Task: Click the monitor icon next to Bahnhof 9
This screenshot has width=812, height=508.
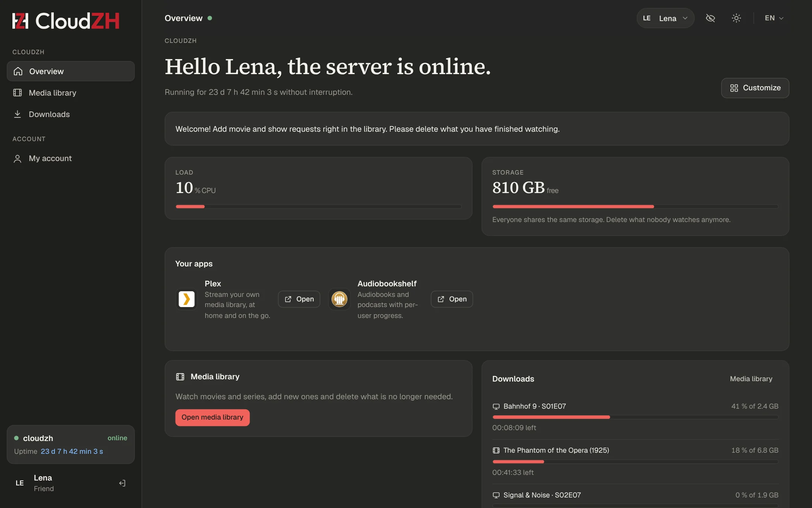Action: point(496,406)
